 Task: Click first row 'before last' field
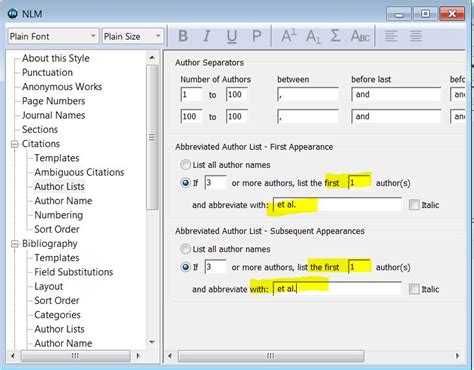396,95
